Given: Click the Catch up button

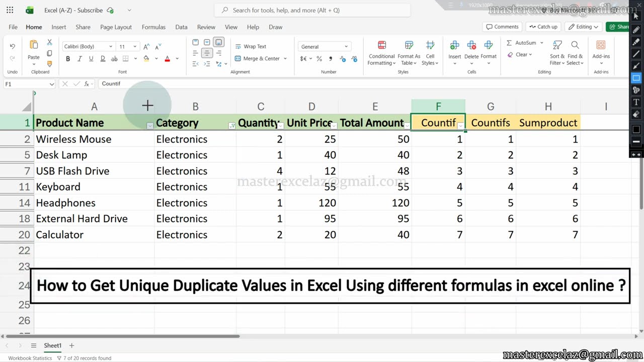Looking at the screenshot, I should coord(543,27).
